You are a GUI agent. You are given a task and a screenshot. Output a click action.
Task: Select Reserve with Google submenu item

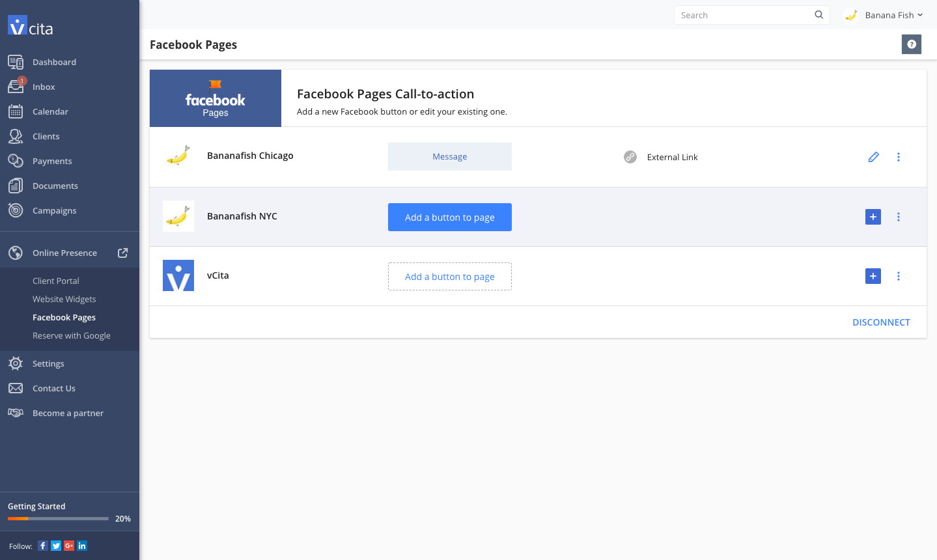click(x=72, y=335)
